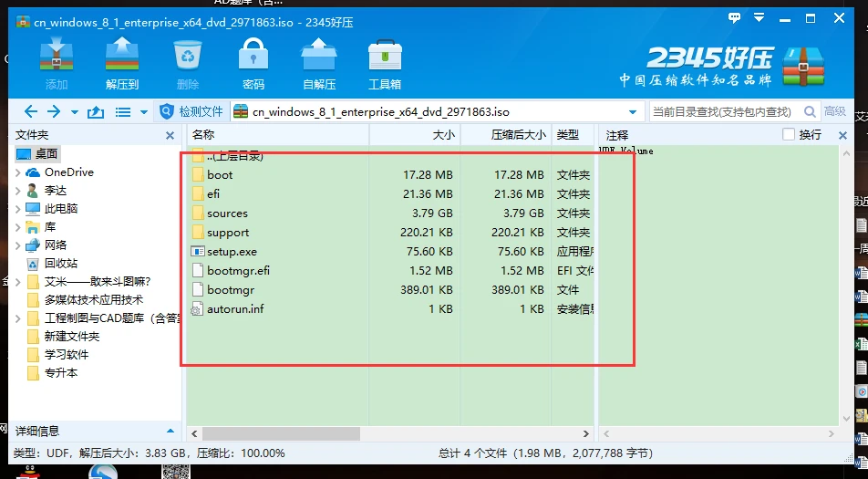The height and width of the screenshot is (479, 868).
Task: Sort by the 压缩后大小 column header
Action: coord(518,135)
